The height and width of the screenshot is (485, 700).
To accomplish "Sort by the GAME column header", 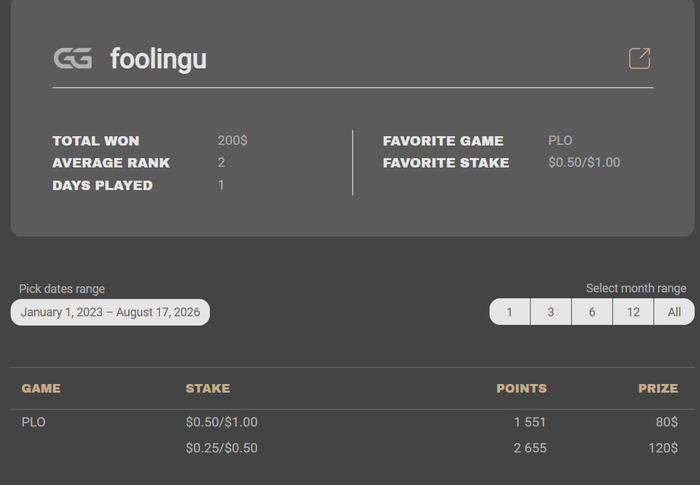I will [x=41, y=388].
